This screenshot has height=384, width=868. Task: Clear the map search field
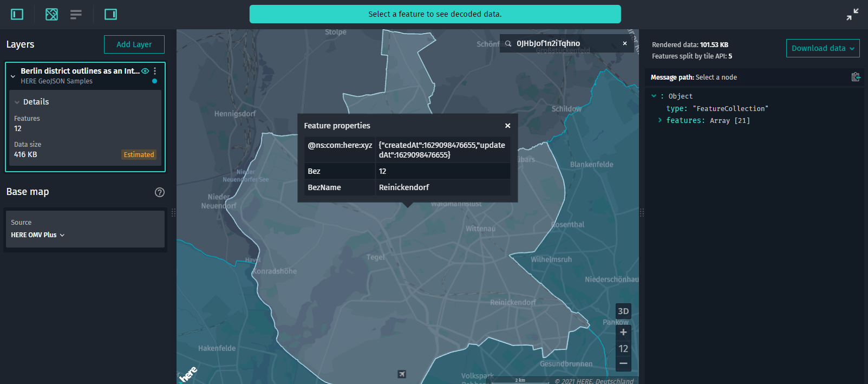[x=625, y=43]
